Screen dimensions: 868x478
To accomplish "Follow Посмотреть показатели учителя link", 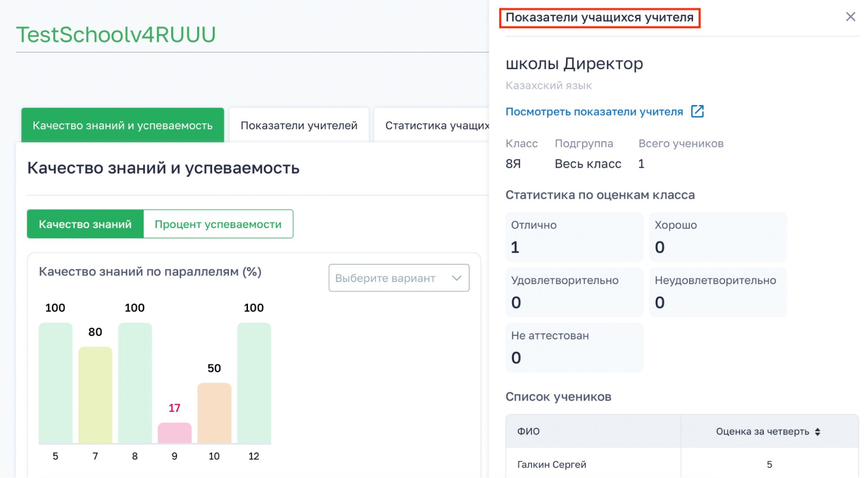I will (x=594, y=112).
